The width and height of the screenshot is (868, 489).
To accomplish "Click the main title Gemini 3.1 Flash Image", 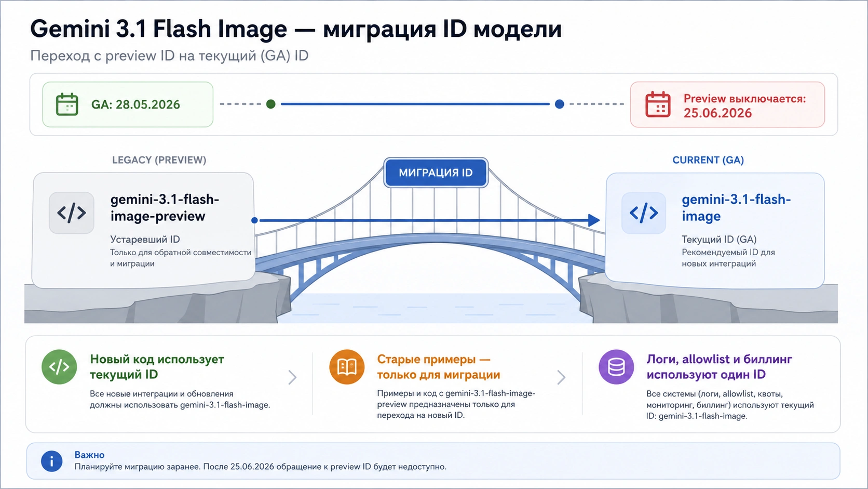I will 296,29.
